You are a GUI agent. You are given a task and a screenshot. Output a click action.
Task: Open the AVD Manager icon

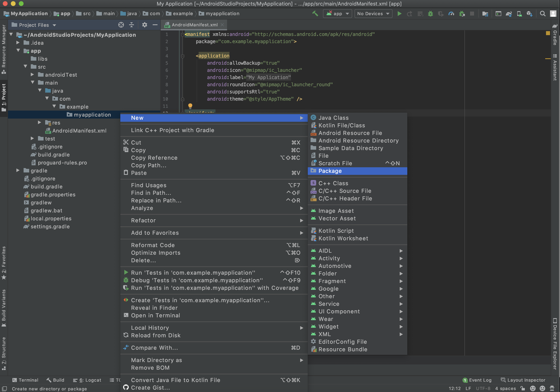[519, 14]
